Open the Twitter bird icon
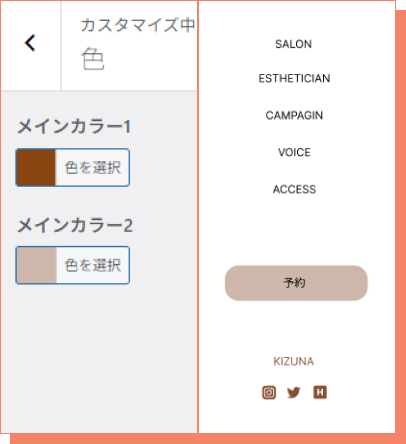This screenshot has height=444, width=406. (294, 392)
